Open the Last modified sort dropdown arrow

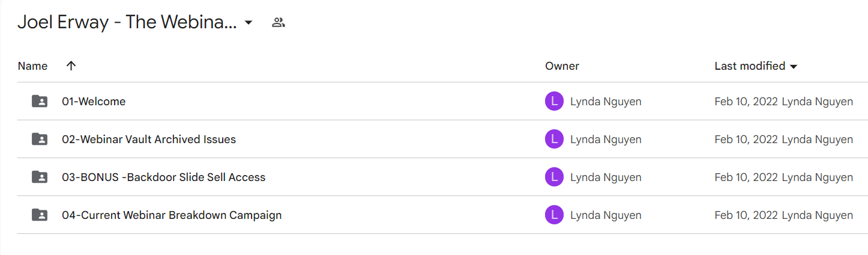[x=794, y=67]
